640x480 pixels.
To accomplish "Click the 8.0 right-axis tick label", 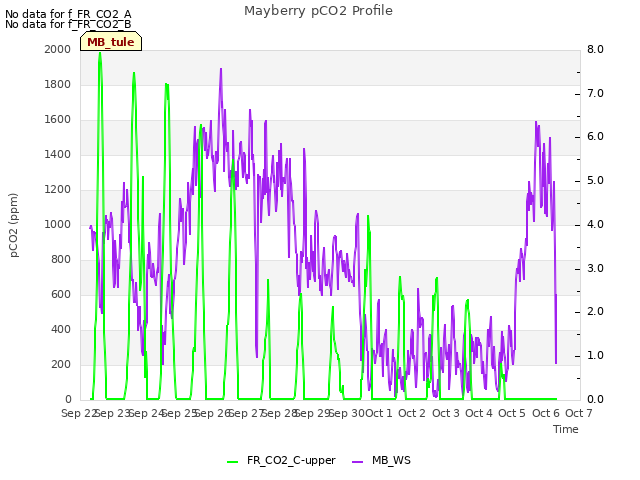I will pos(595,49).
